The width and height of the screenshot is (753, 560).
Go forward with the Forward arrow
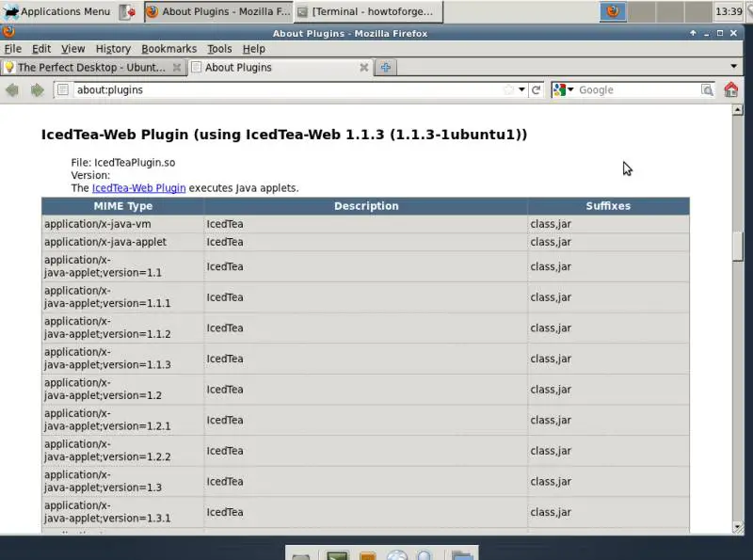pos(37,89)
